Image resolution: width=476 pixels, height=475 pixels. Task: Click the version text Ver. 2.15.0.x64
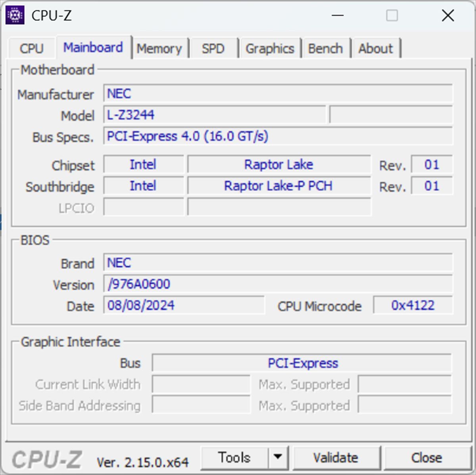143,462
